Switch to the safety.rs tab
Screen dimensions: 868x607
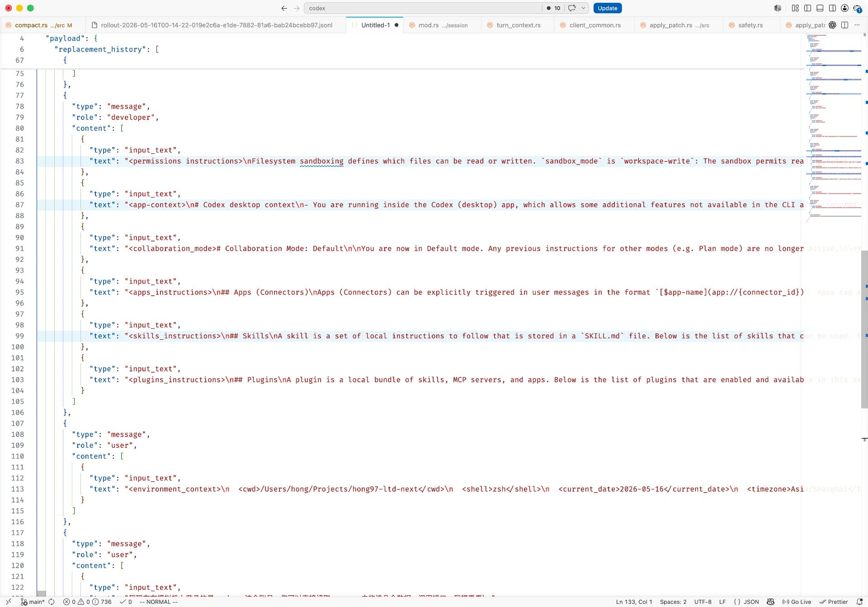click(750, 25)
